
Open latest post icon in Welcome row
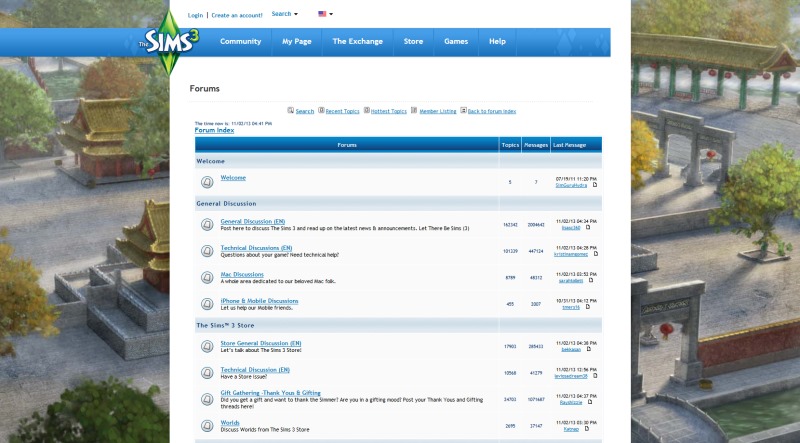click(594, 185)
